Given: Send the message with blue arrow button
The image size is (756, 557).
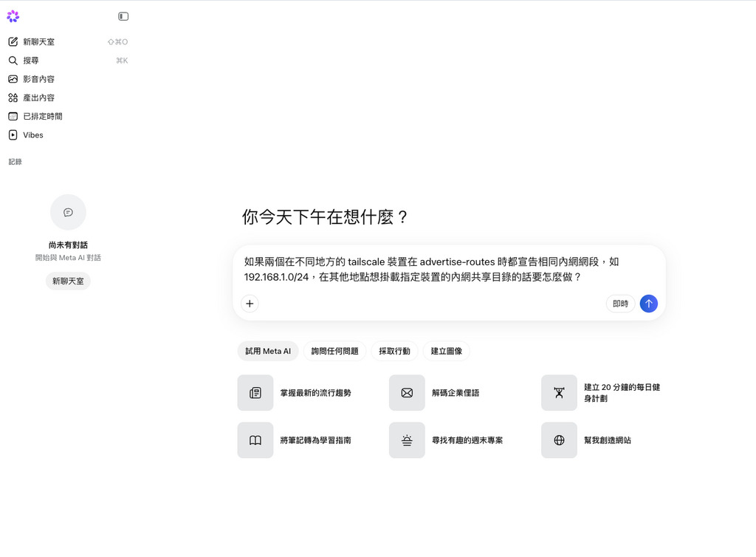Looking at the screenshot, I should point(649,304).
